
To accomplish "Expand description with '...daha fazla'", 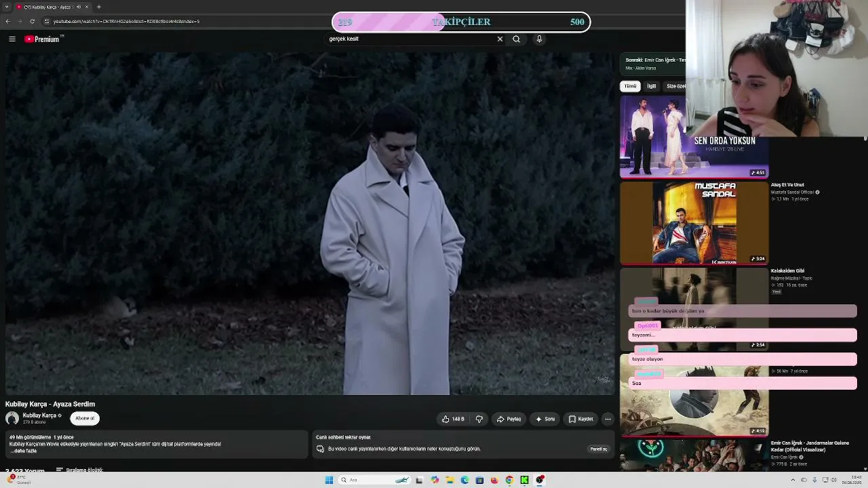I will tap(23, 451).
